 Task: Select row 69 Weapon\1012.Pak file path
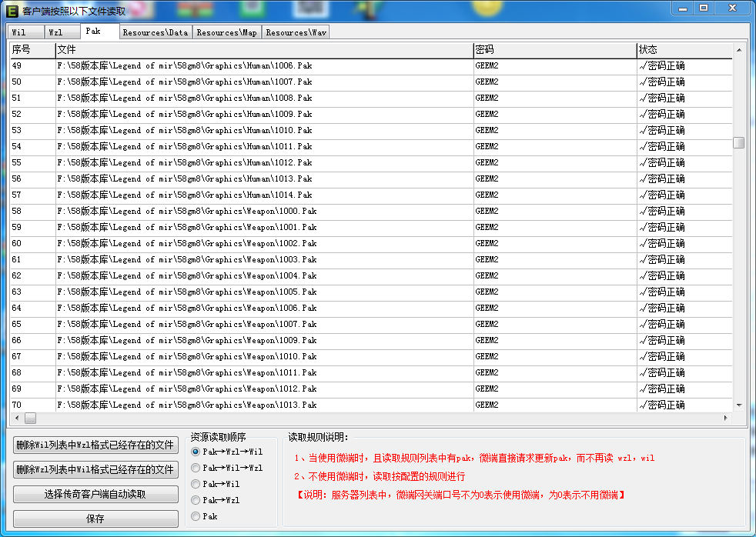pyautogui.click(x=187, y=389)
